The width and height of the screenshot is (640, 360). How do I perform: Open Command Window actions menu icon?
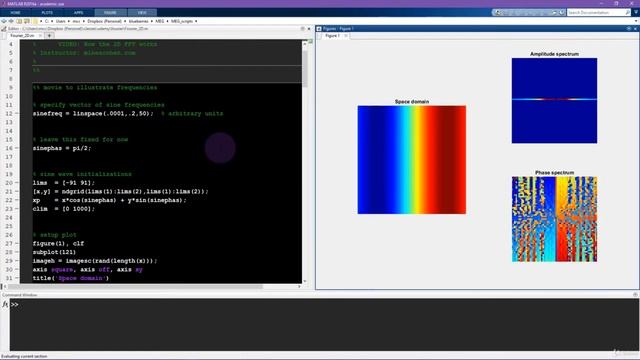coord(635,294)
